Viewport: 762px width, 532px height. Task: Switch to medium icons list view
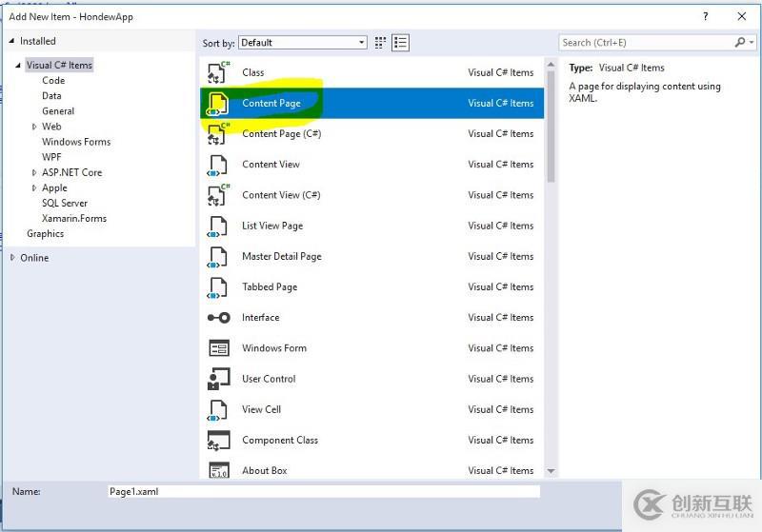click(400, 43)
